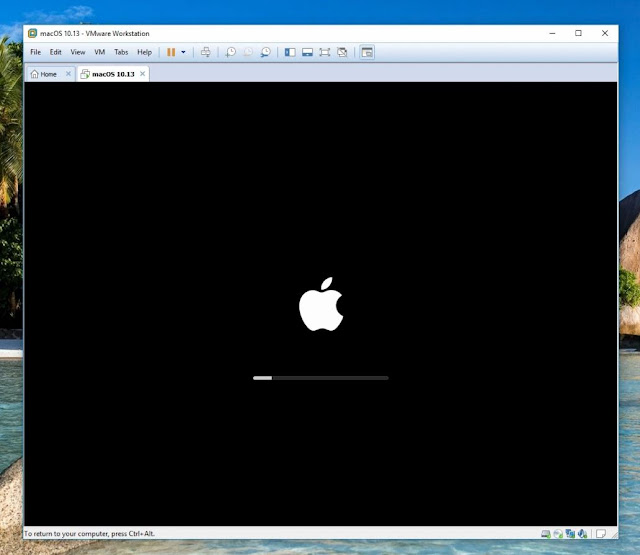
Task: Open the Tabs menu
Action: point(121,52)
